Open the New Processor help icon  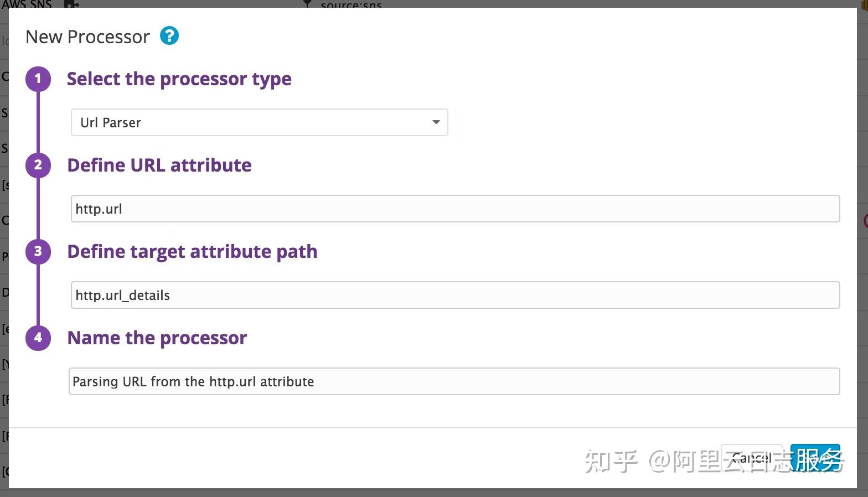coord(169,36)
